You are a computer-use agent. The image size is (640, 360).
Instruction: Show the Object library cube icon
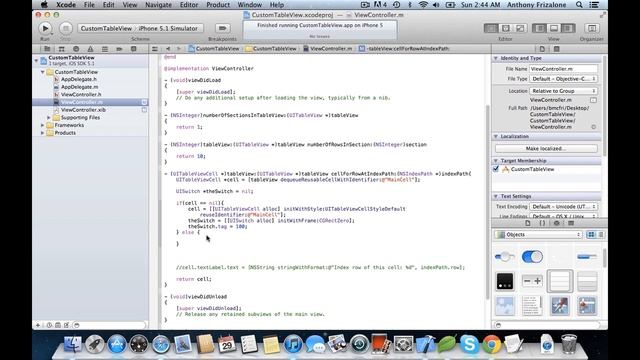click(x=556, y=223)
